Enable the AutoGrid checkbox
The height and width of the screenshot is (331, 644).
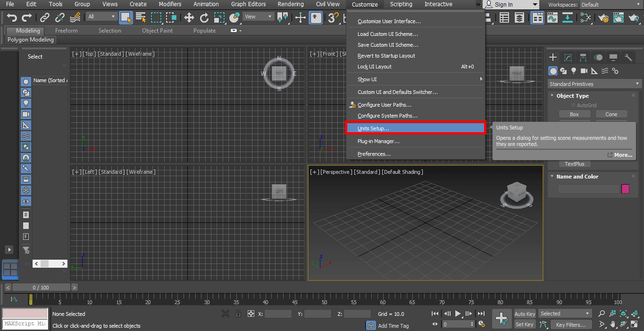tap(573, 105)
